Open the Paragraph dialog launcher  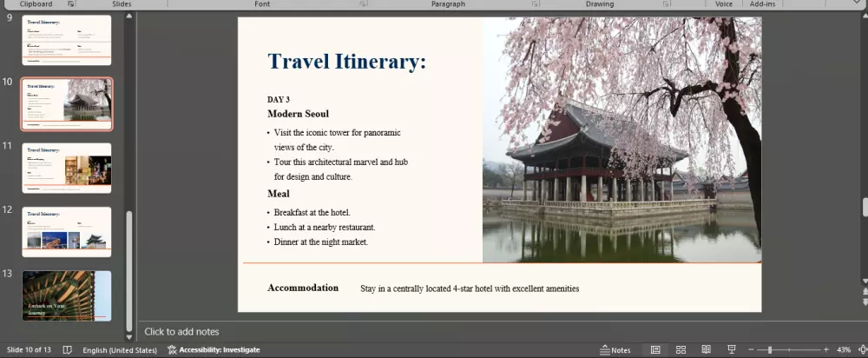[535, 3]
